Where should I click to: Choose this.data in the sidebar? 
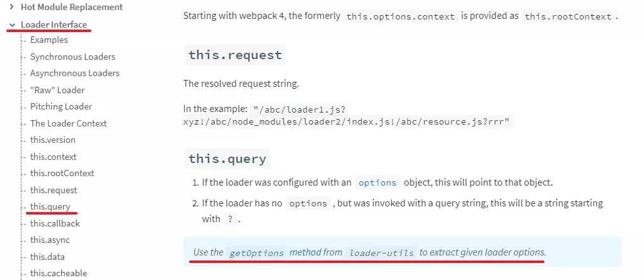pos(47,257)
